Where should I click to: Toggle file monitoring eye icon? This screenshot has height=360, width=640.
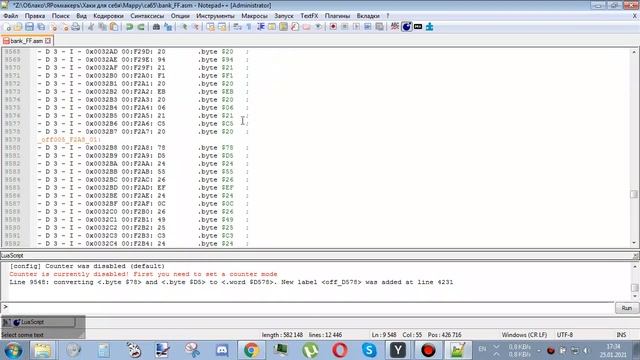click(318, 27)
